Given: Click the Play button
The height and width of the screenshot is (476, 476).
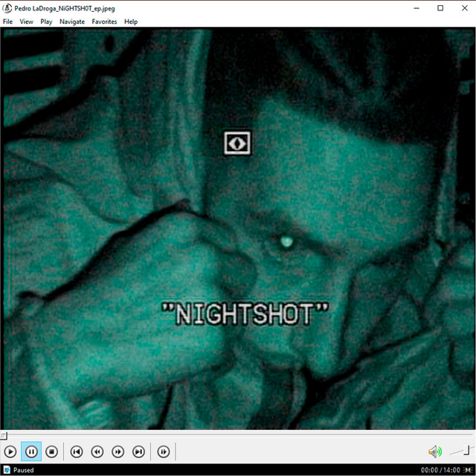Looking at the screenshot, I should (x=10, y=451).
